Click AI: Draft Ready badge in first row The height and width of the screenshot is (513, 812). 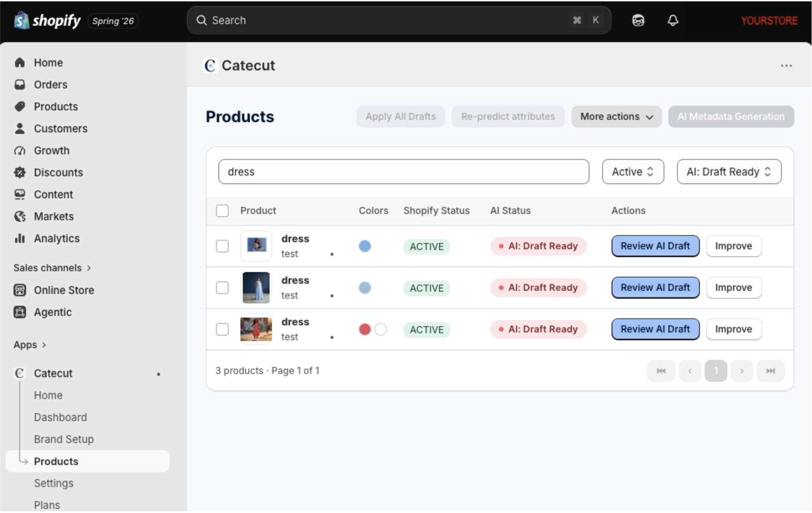click(538, 246)
